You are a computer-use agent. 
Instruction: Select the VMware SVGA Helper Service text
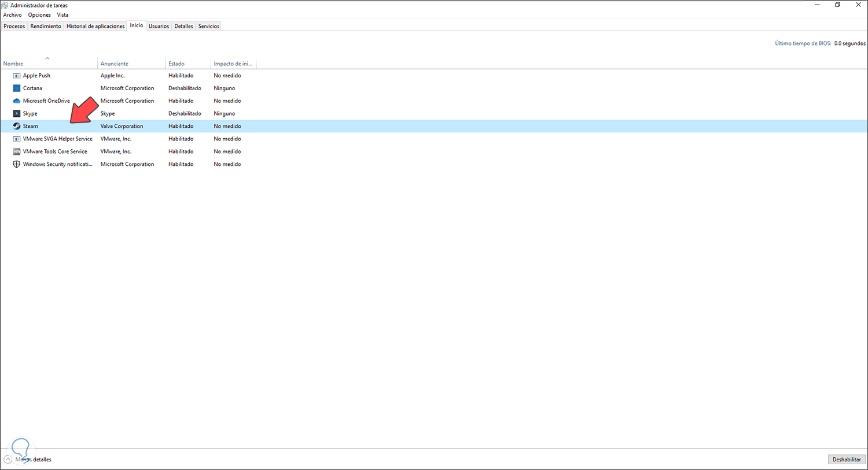coord(58,139)
